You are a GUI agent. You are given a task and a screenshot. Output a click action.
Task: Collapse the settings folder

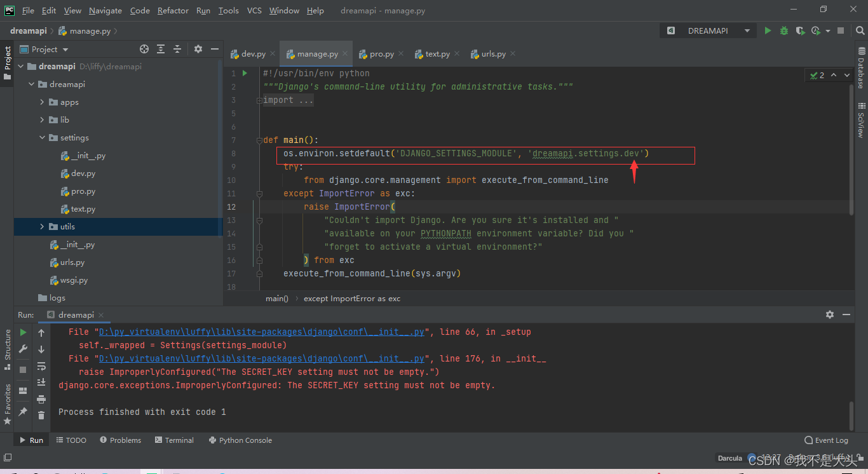pos(42,137)
